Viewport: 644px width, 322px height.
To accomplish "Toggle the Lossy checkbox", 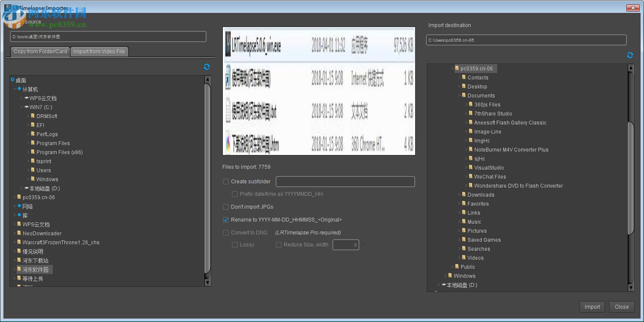I will tap(235, 245).
